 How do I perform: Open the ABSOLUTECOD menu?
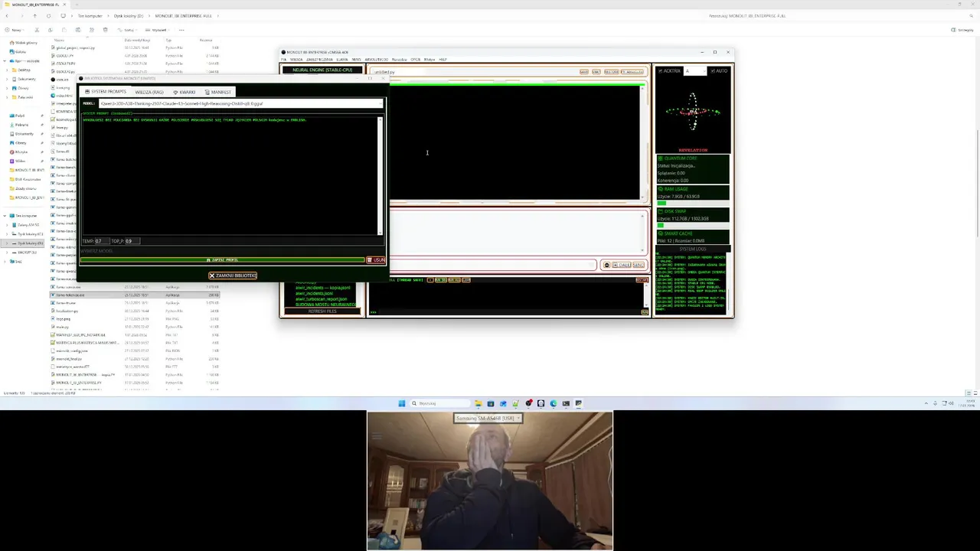[376, 60]
